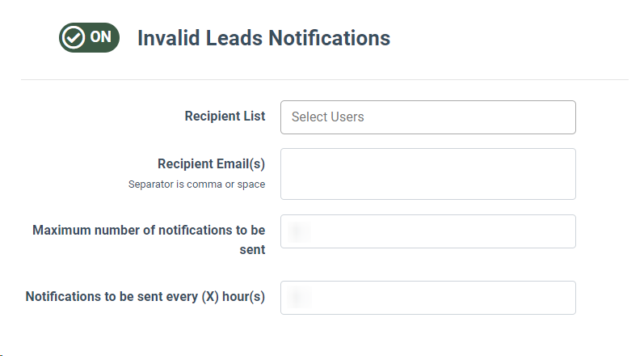Toggle off Invalid Leads Notifications switch
Screen dimensions: 644x356
89,37
